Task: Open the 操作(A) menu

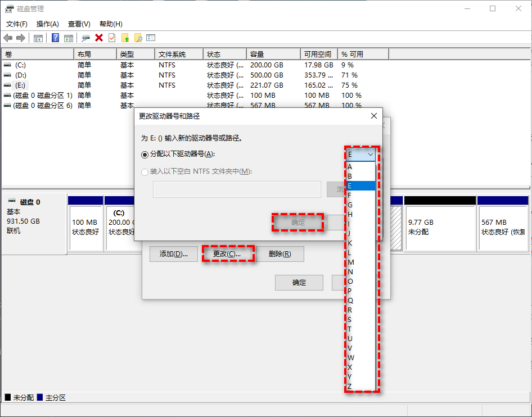Action: point(47,24)
